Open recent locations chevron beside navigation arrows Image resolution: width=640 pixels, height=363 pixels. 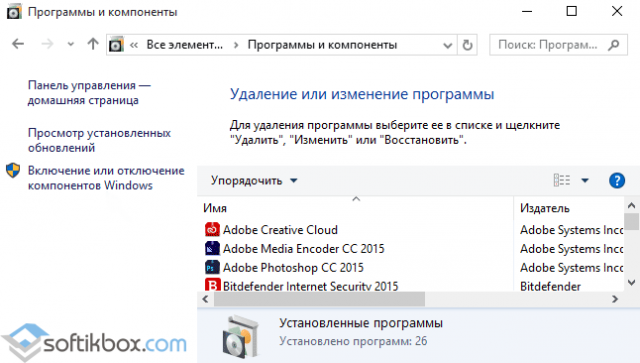click(71, 44)
